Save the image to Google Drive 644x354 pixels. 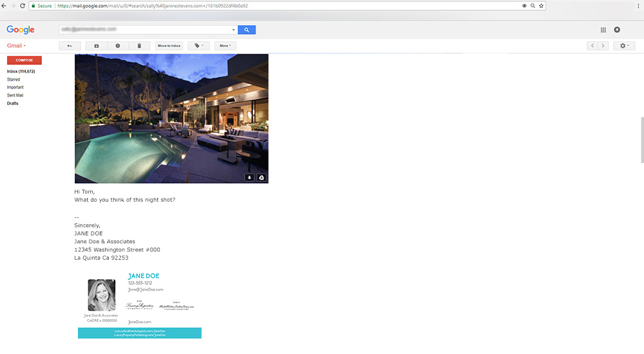point(261,177)
